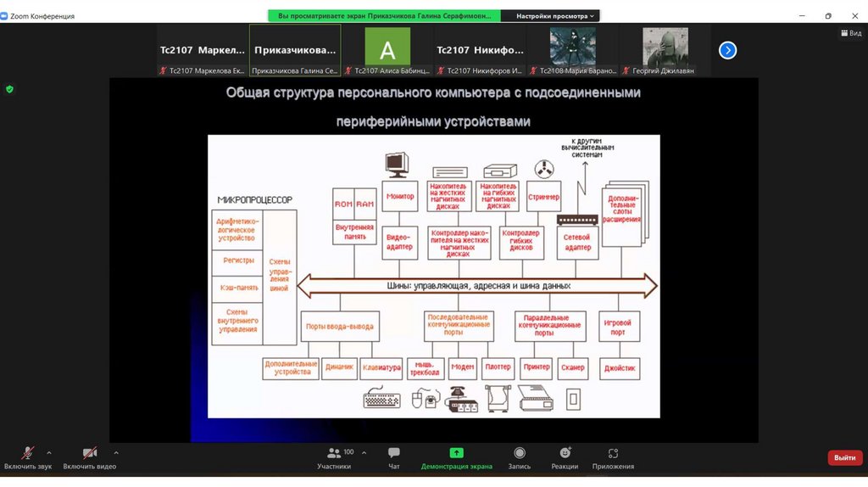Turn on camera with Включить видео

(x=89, y=458)
